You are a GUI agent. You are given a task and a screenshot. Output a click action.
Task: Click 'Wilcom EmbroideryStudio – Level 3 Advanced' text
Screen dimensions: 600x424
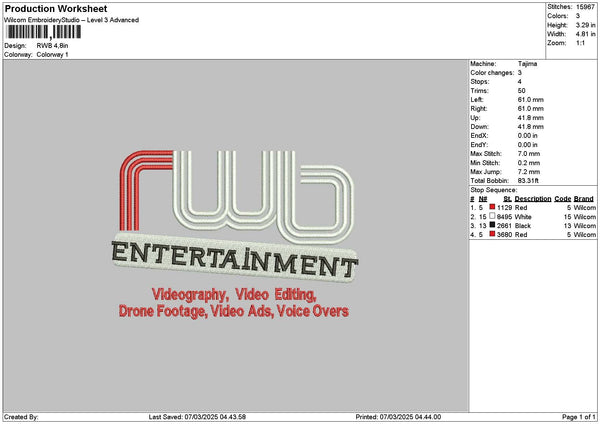pos(71,20)
